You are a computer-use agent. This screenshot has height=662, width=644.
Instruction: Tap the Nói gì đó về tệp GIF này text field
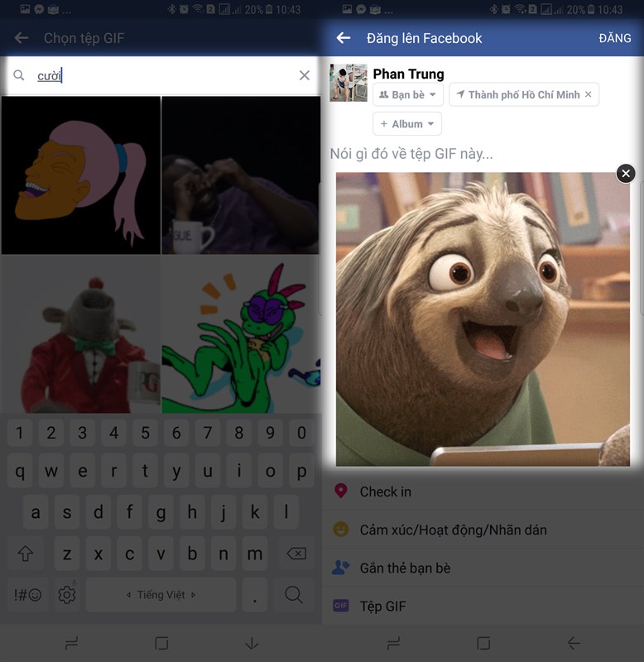pos(411,154)
